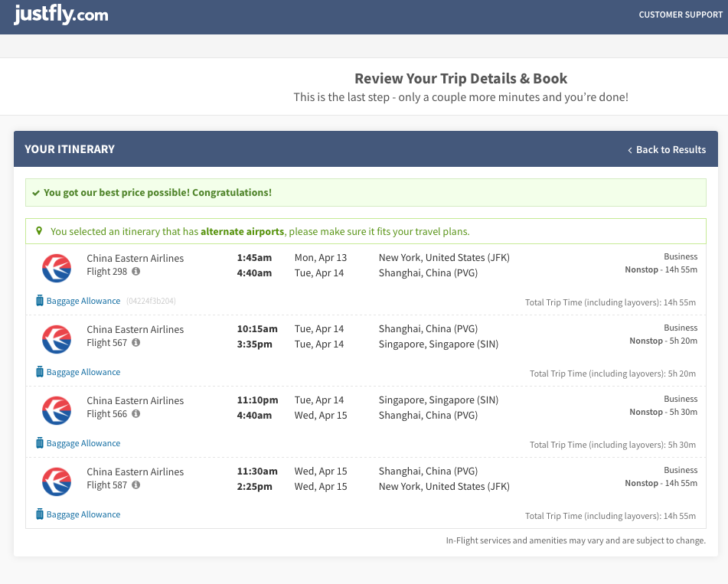The width and height of the screenshot is (728, 584).
Task: Click 'Total Trip Time (including layovers): 5h 20m'
Action: (x=613, y=374)
